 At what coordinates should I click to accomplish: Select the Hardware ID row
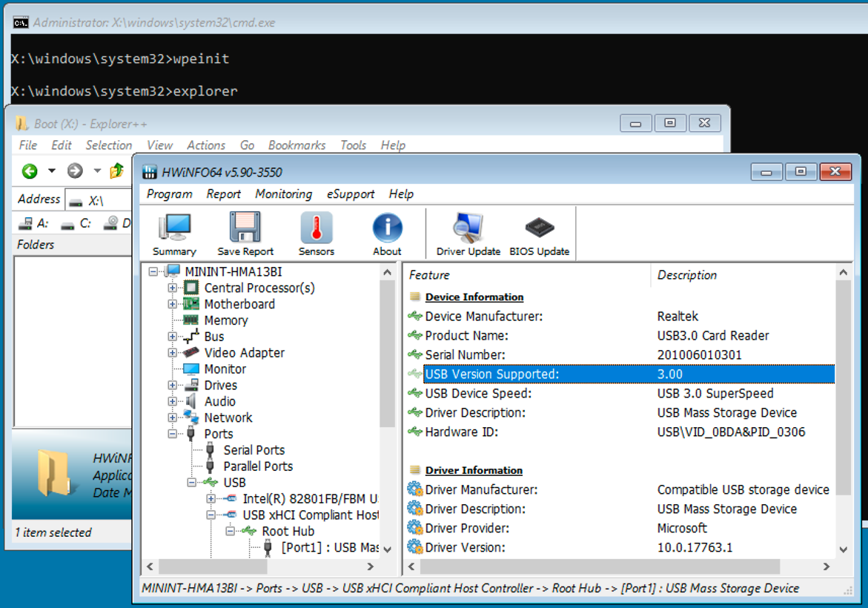point(620,432)
